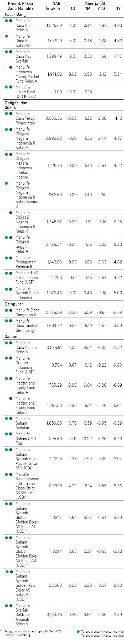
Task: Click the green dot beside Manulife Liquid Fund USD
Action: 7,87
